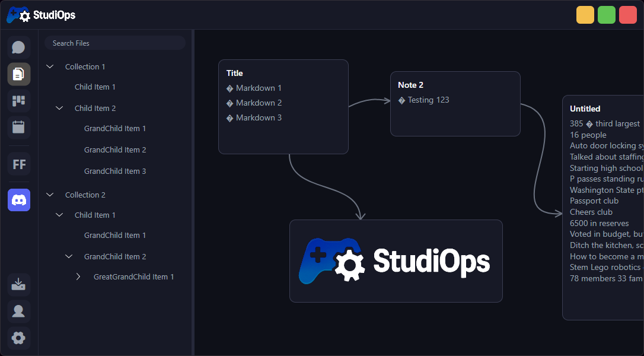Open the chat panel in the sidebar
Viewport: 644px width, 356px height.
pyautogui.click(x=18, y=47)
